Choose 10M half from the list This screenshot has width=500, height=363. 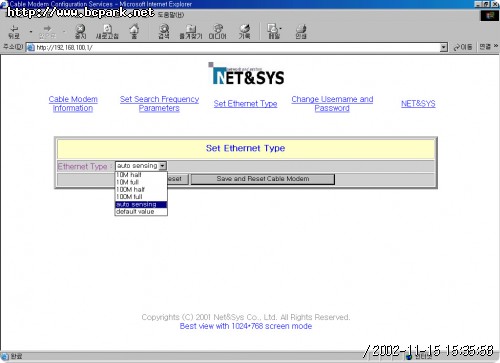[141, 175]
